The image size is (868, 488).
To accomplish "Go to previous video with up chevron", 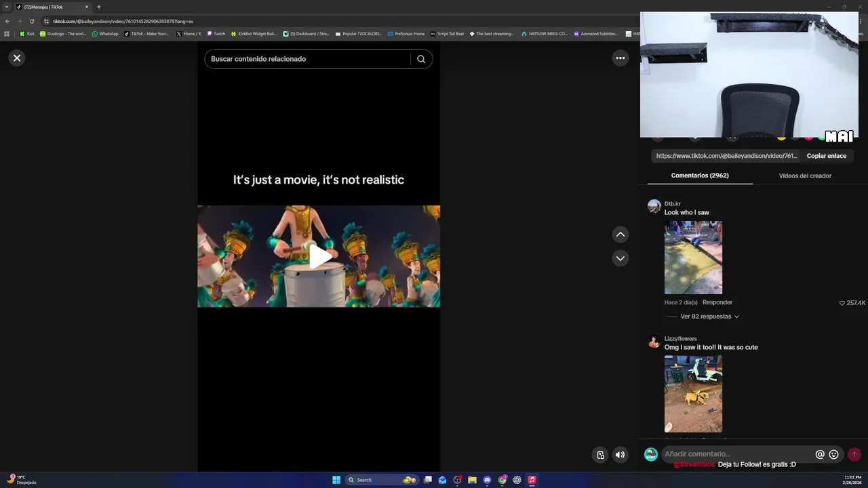I will (x=620, y=235).
